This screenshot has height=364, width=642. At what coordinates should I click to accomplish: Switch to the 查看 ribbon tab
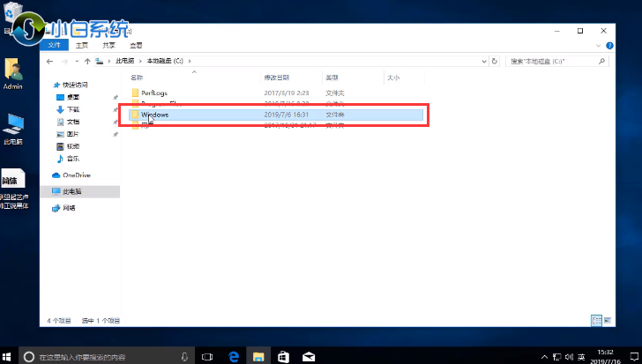pyautogui.click(x=136, y=45)
